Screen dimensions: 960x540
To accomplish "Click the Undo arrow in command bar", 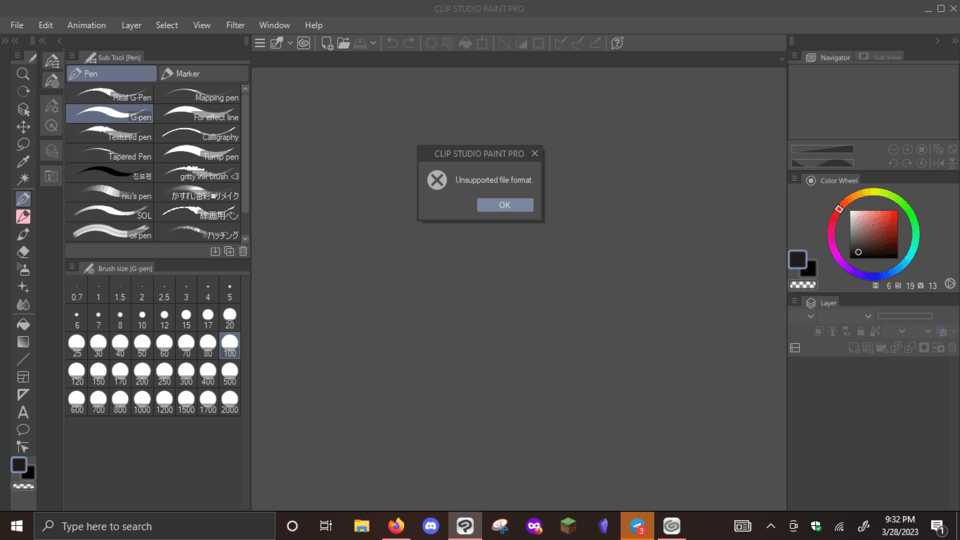I will click(x=392, y=43).
